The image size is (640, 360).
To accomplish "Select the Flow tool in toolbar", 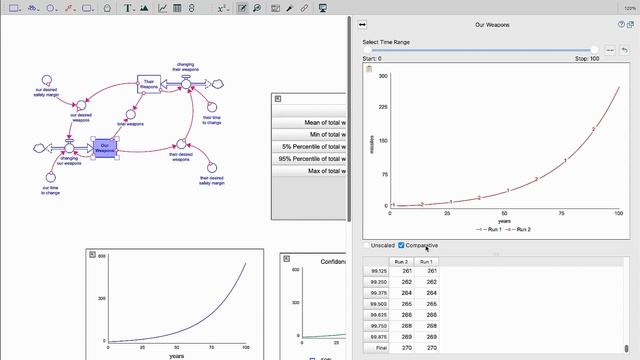I will (31, 8).
